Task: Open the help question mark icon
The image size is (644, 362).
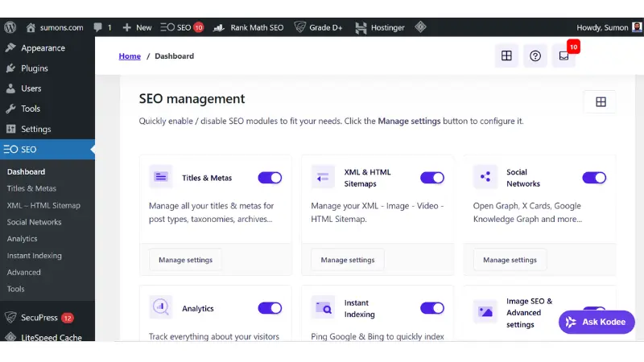Action: click(535, 56)
